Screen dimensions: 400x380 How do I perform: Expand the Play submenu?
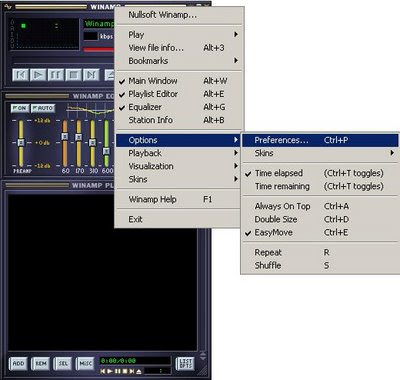coord(178,35)
